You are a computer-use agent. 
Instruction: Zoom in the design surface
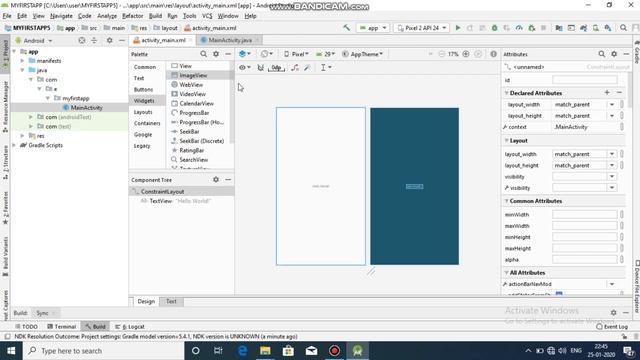[466, 54]
